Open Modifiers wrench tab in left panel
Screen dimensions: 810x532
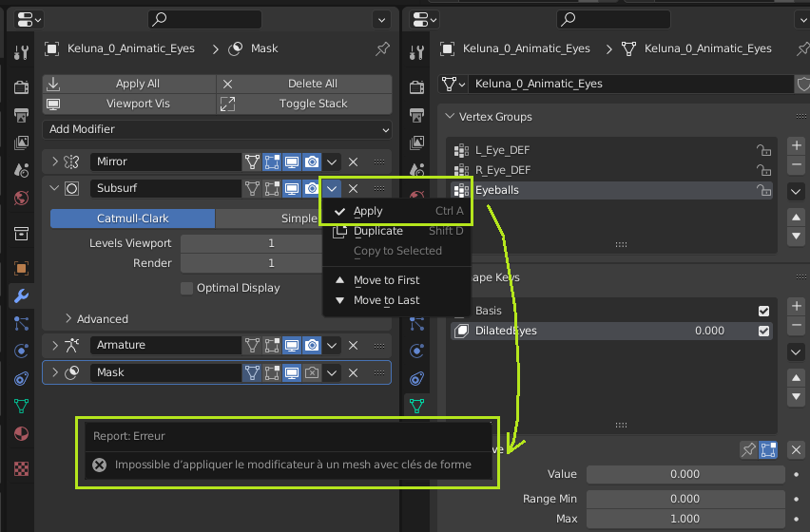tap(21, 295)
